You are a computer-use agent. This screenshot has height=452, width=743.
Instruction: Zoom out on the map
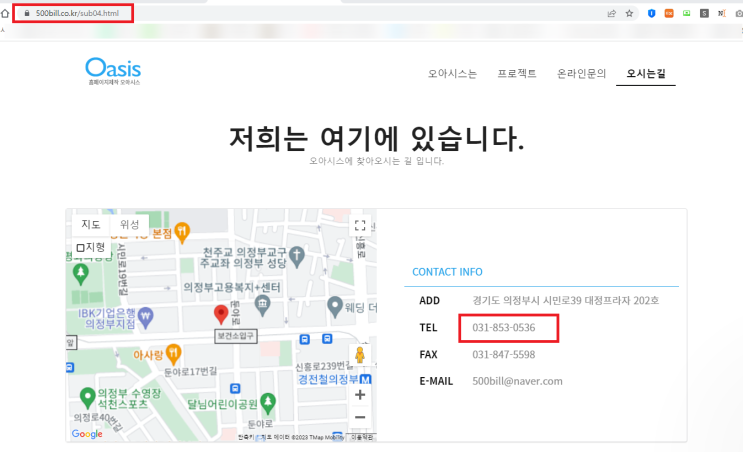(360, 417)
